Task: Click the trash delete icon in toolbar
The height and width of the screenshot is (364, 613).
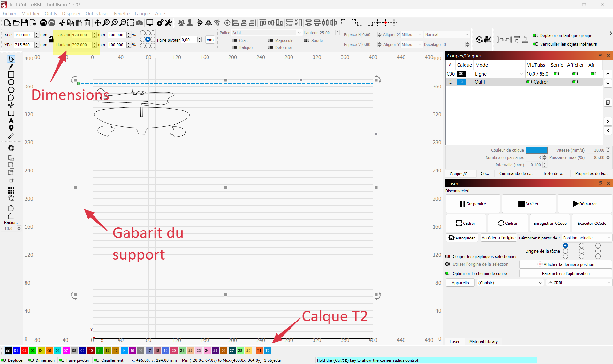Action: pos(87,23)
